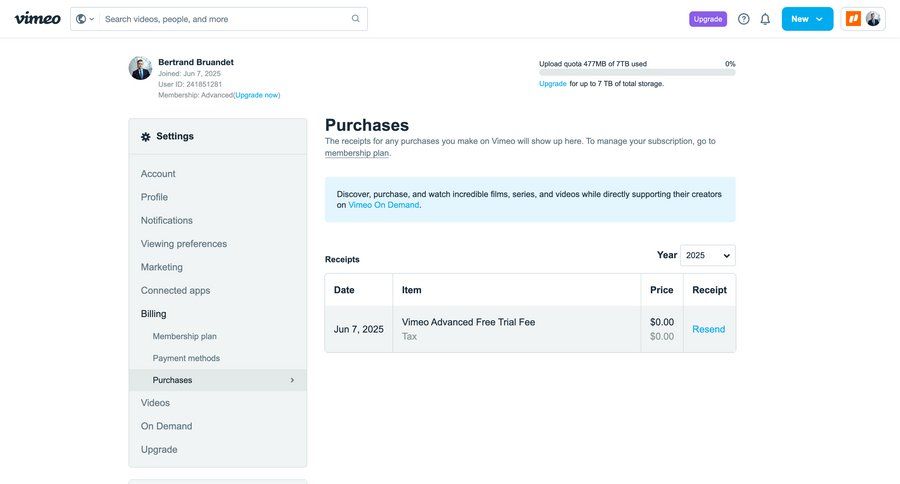Open the Year 2025 dropdown
The image size is (900, 484).
pos(708,255)
